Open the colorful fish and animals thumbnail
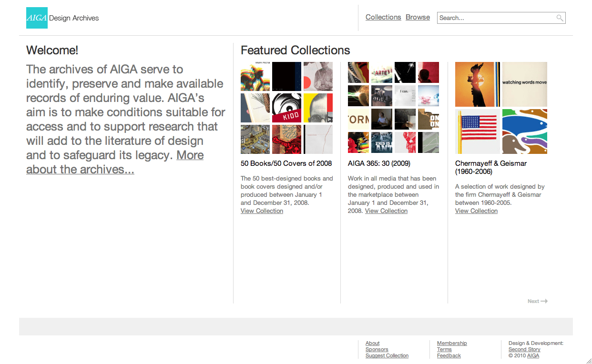The image size is (592, 364). [x=525, y=131]
